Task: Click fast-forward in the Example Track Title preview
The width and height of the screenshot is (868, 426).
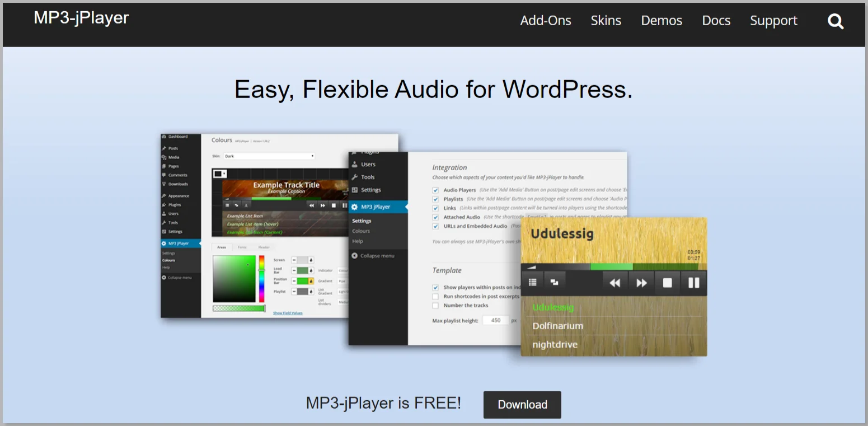Action: click(x=323, y=205)
